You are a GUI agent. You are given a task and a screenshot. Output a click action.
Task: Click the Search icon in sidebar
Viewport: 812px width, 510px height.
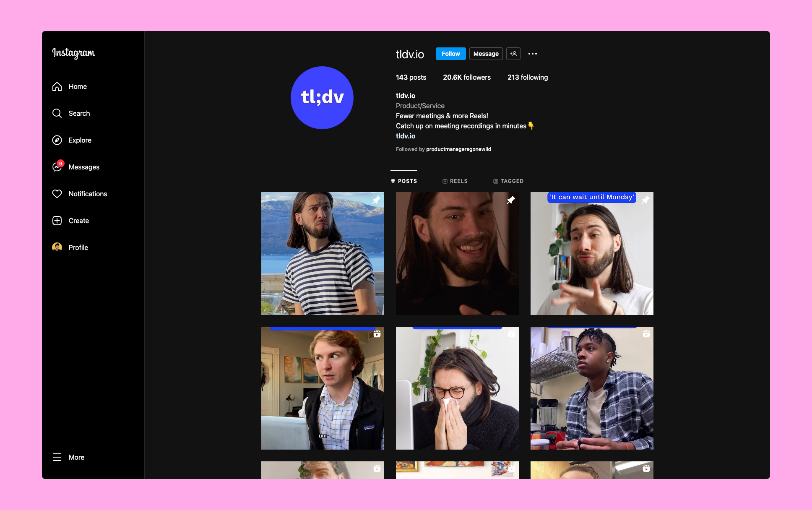click(x=56, y=113)
